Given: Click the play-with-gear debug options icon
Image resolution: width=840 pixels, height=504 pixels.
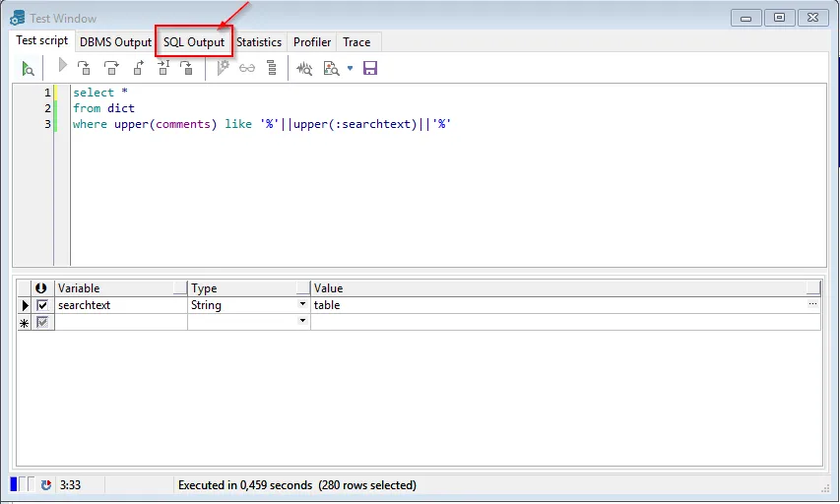Looking at the screenshot, I should 223,68.
